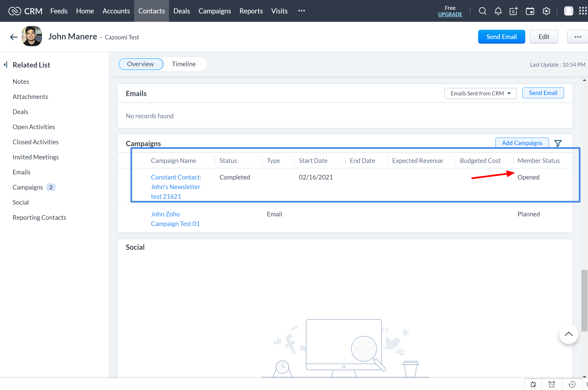Screen dimensions: 588x390
Task: Click the Campaigns filter funnel icon
Action: [558, 143]
